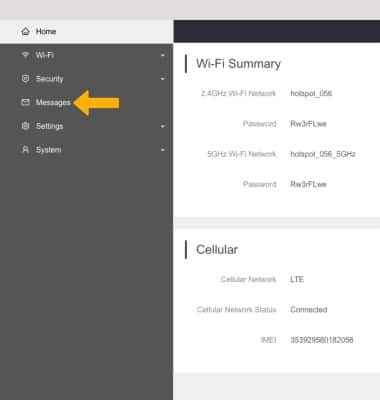This screenshot has height=400, width=380.
Task: Expand the Security submenu arrow
Action: coord(163,79)
